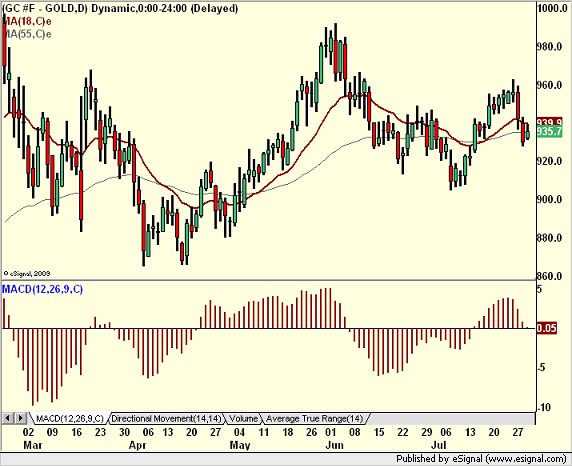Click the May month label on time axis
572x466 pixels.
(x=240, y=445)
